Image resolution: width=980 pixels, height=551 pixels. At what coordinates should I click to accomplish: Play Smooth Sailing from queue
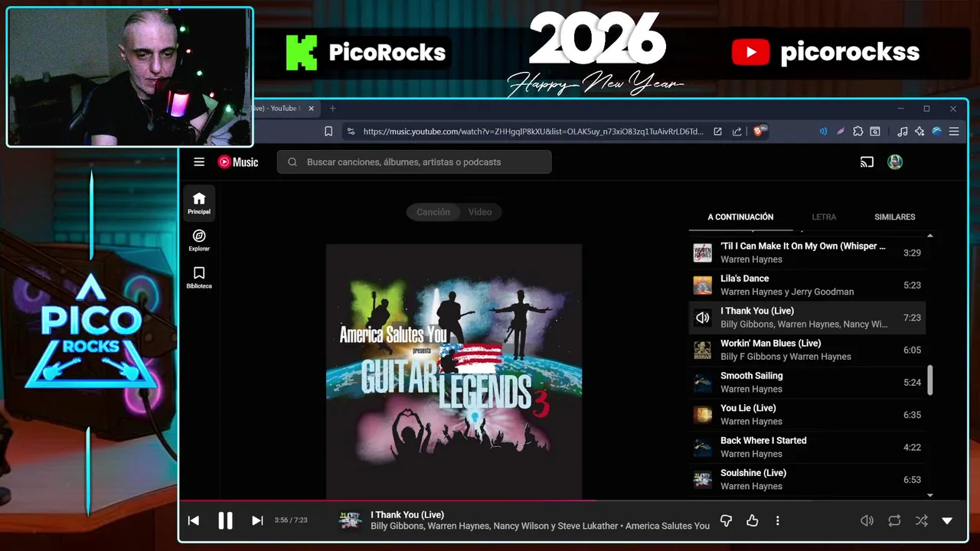point(807,382)
